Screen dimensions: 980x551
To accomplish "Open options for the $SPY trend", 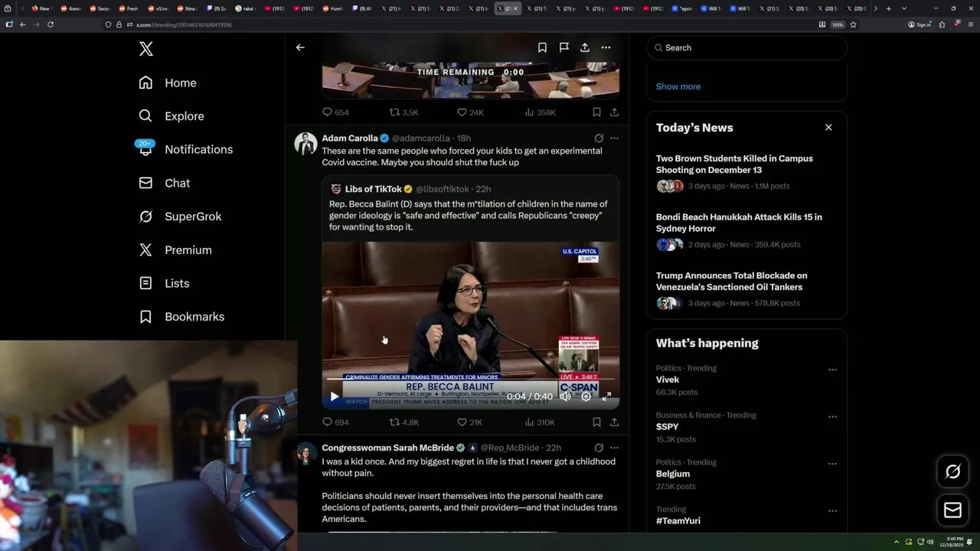I will click(832, 417).
